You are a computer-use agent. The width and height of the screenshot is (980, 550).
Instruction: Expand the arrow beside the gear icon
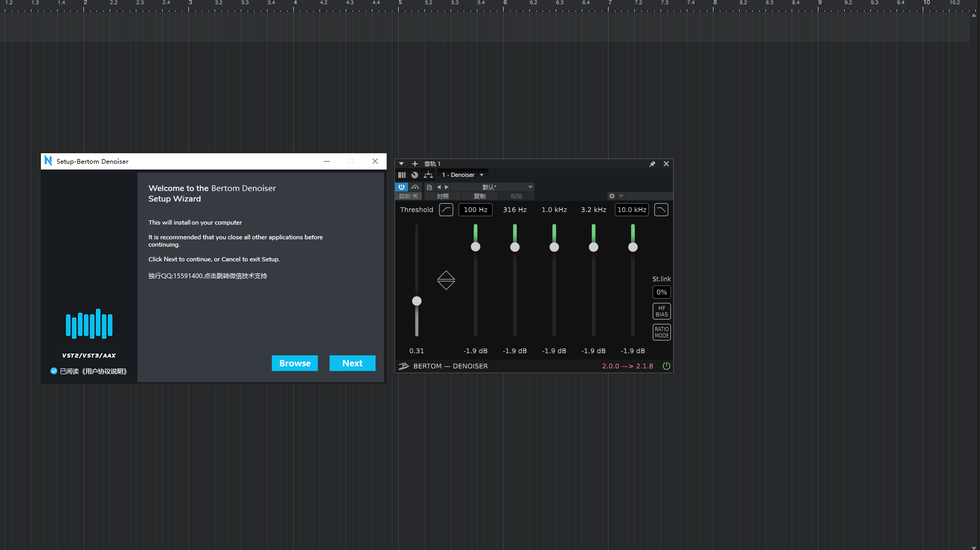point(621,196)
